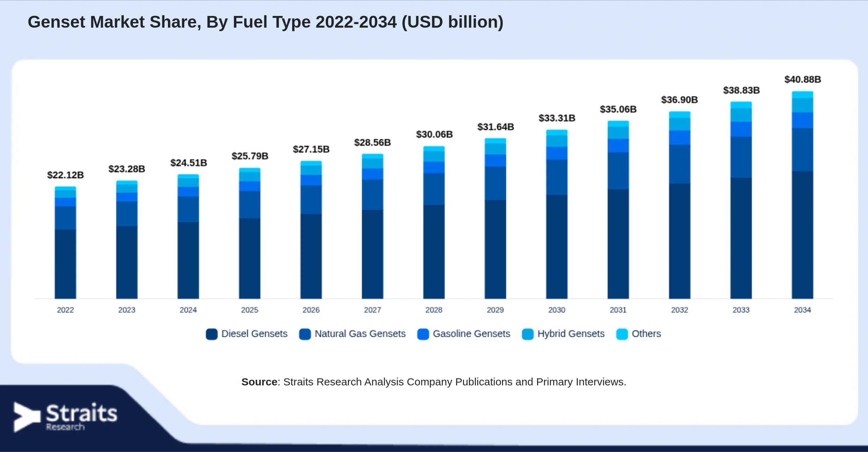Click the Genset Market Share chart title
The width and height of the screenshot is (868, 452).
(x=265, y=22)
